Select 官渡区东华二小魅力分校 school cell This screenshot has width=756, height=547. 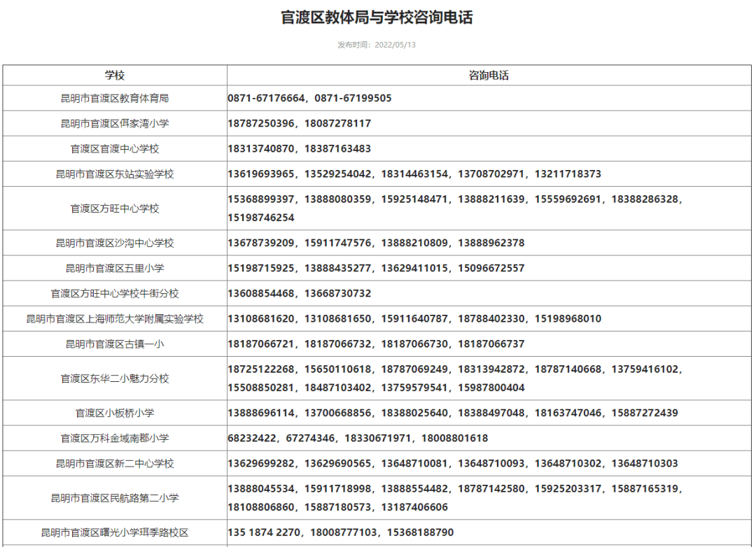115,379
